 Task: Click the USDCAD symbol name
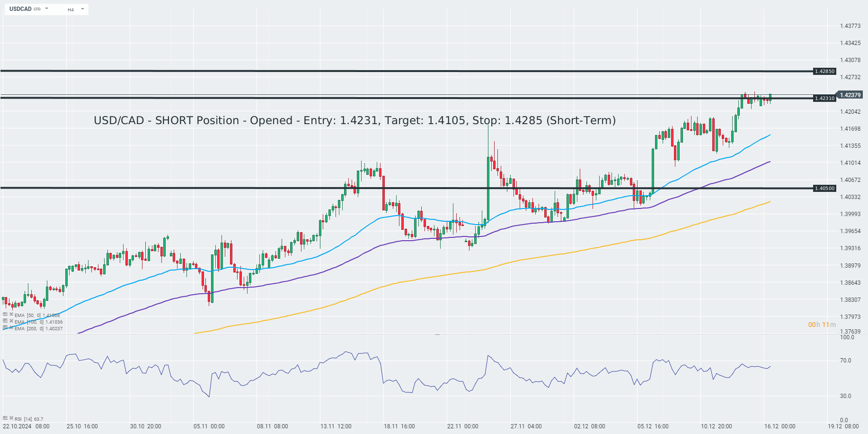pos(20,9)
